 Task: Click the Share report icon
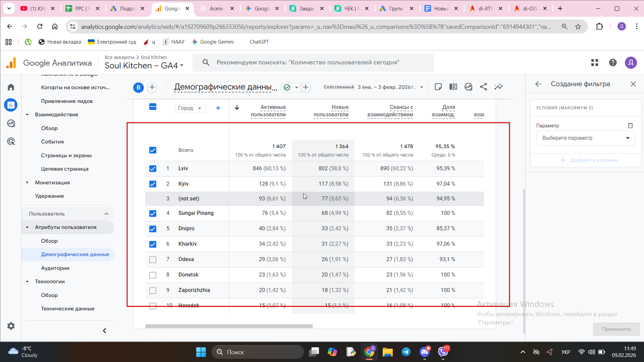[483, 87]
